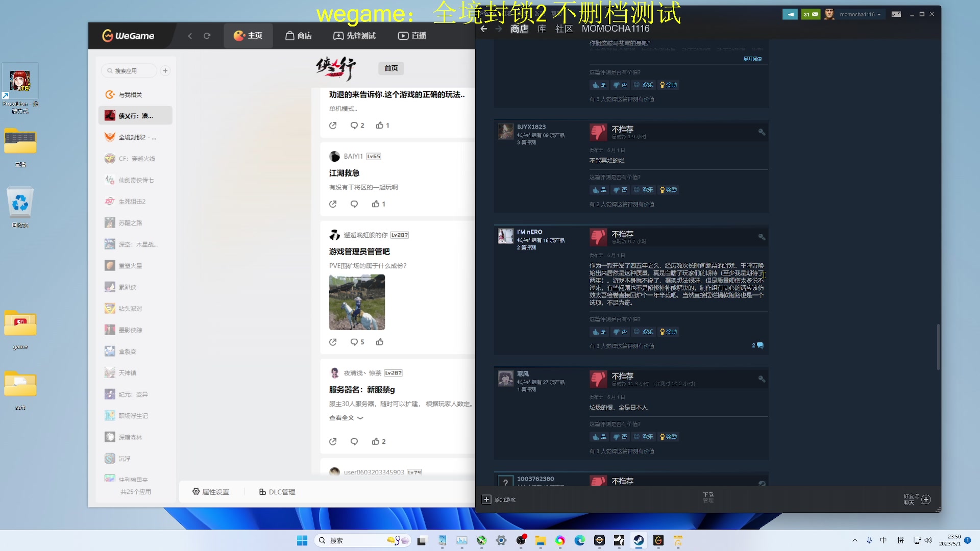Share the 劝退的来告诉你 post
Viewport: 980px width, 551px height.
(x=333, y=126)
